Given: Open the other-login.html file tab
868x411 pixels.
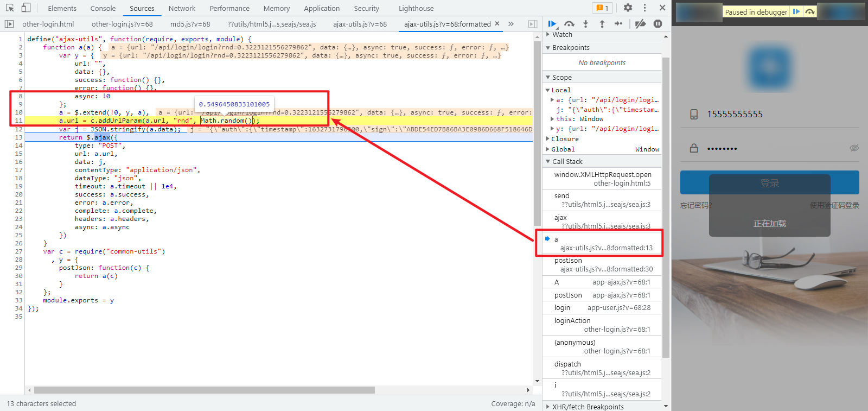Looking at the screenshot, I should (x=48, y=24).
